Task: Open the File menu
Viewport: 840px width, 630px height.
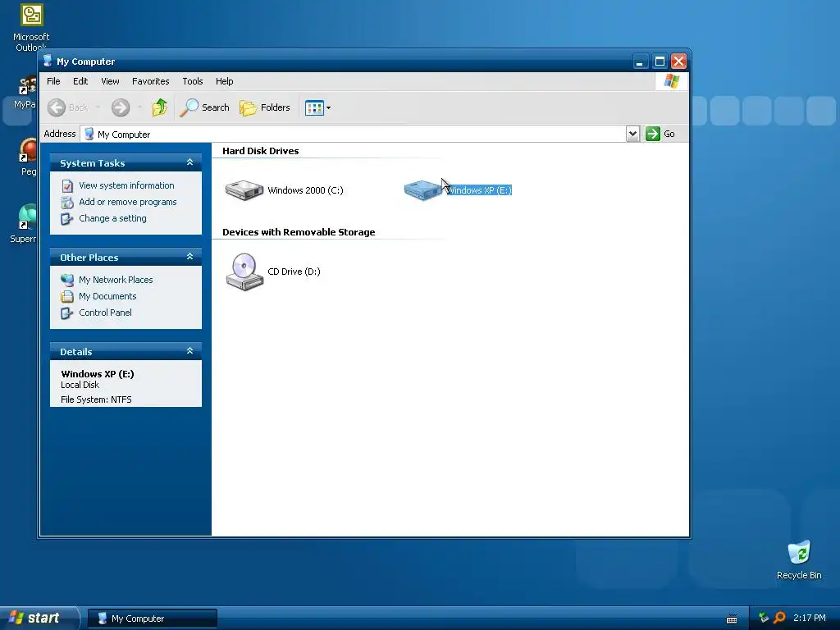Action: [53, 81]
